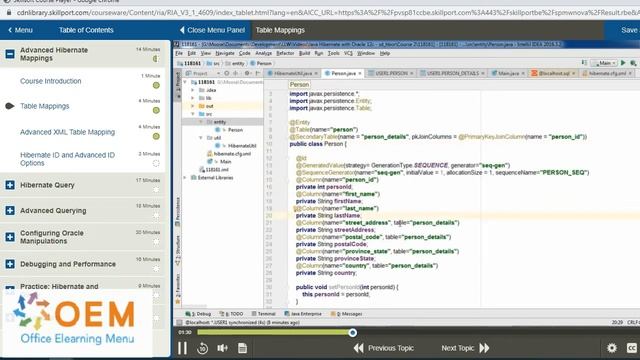Go to Next Topic
Viewport: 640px width, 360px height.
[465, 348]
